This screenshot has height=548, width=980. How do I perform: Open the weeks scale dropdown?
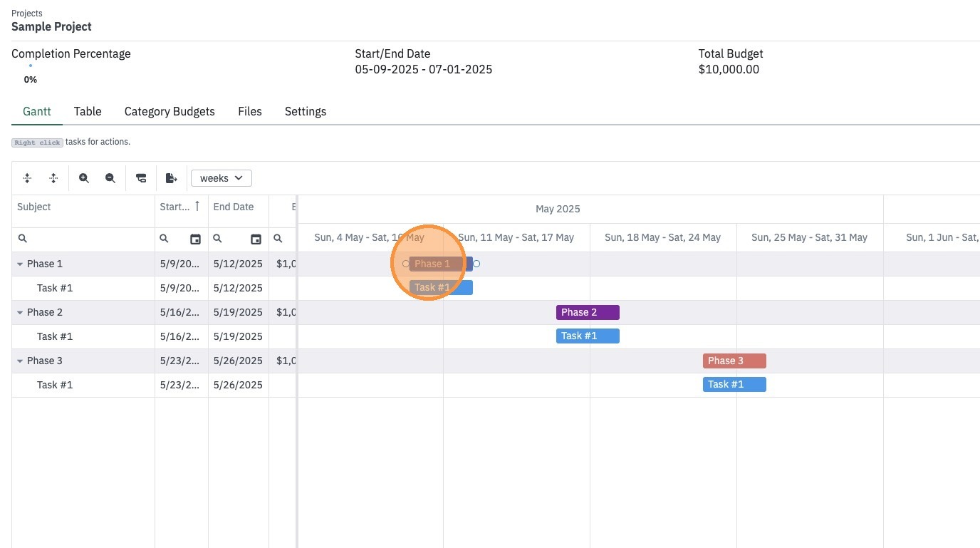click(221, 178)
